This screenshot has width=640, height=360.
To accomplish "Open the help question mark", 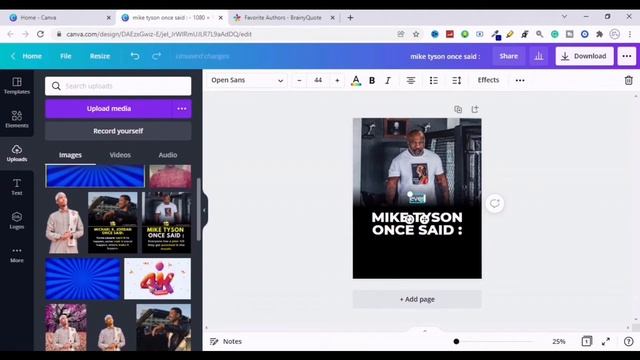I will [x=628, y=341].
